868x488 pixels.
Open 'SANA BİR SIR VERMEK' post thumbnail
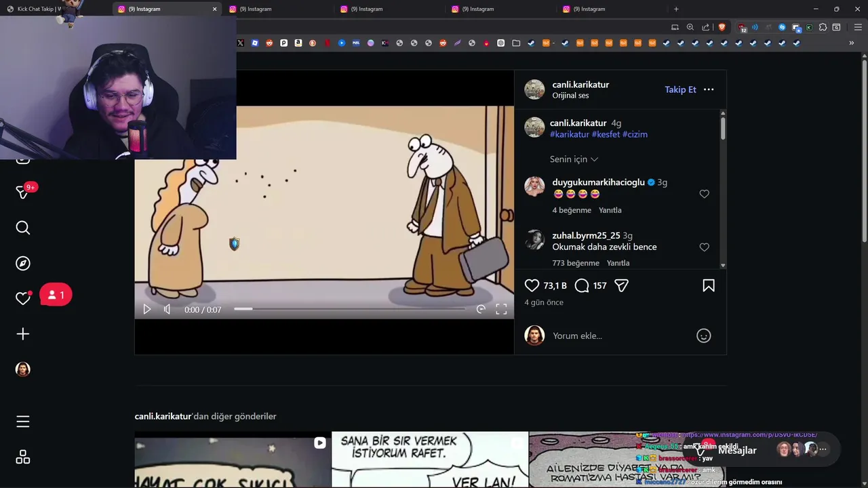(430, 460)
